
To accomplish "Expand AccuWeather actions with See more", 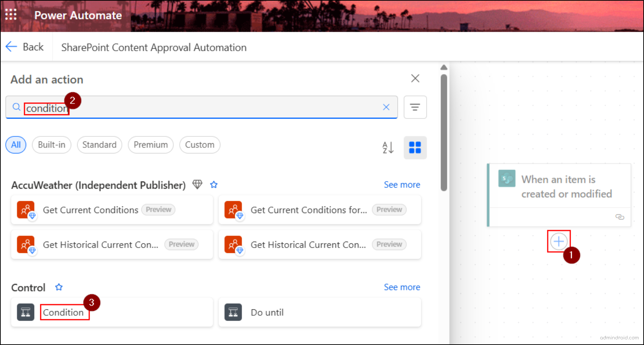I will [402, 184].
